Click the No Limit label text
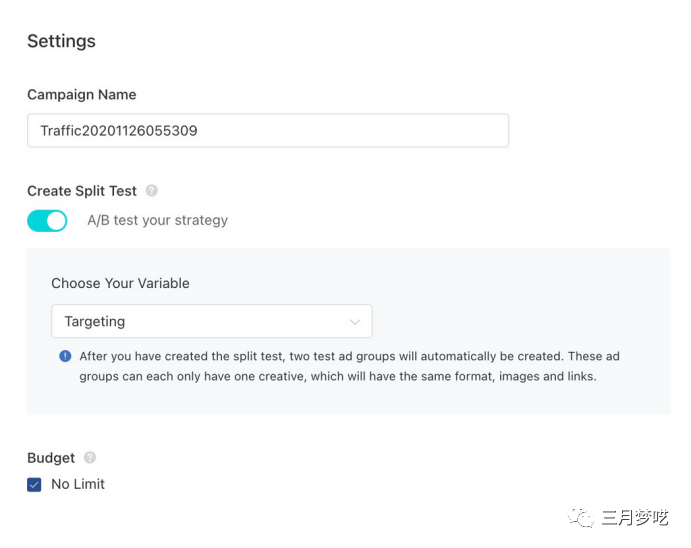This screenshot has height=548, width=691. (78, 484)
